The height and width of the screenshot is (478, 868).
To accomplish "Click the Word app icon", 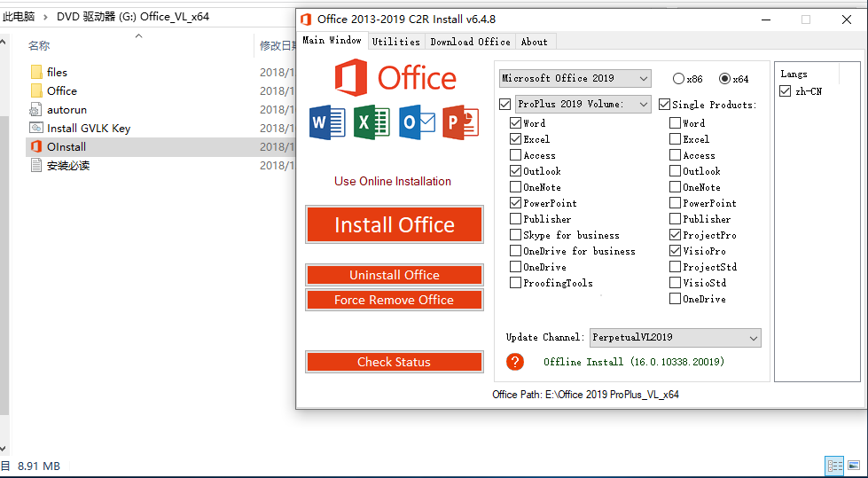I will click(x=327, y=121).
